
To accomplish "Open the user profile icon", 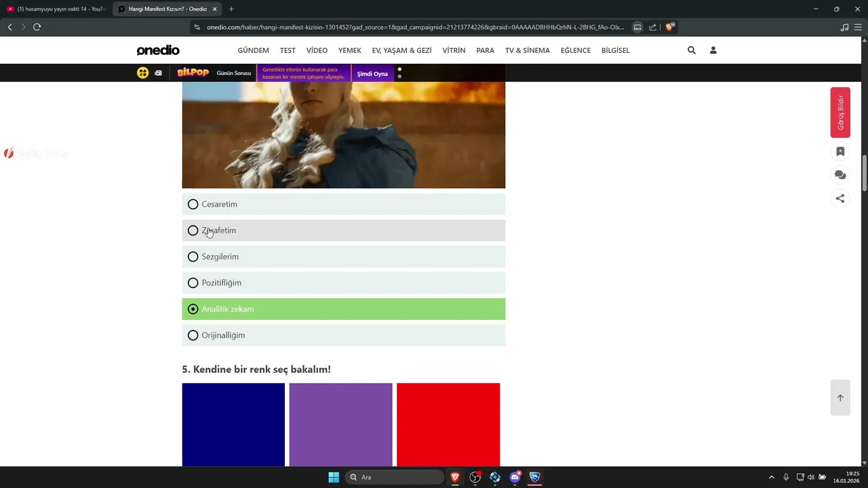I will pos(713,50).
